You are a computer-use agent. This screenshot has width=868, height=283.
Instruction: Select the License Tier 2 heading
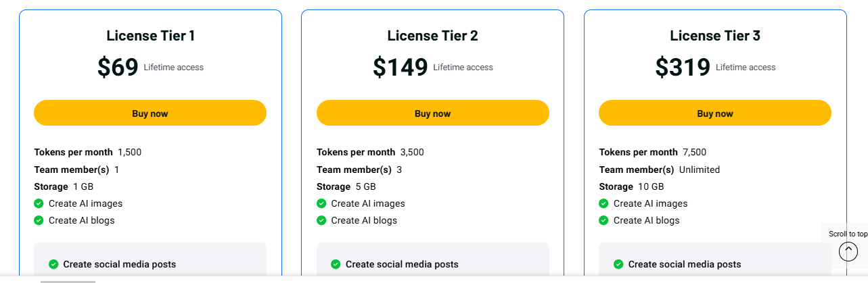click(432, 36)
